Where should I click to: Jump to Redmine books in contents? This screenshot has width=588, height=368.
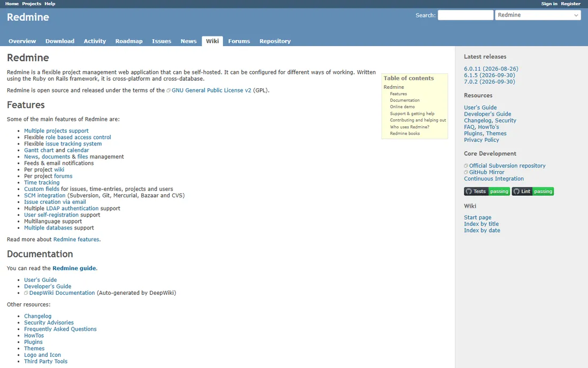tap(405, 134)
